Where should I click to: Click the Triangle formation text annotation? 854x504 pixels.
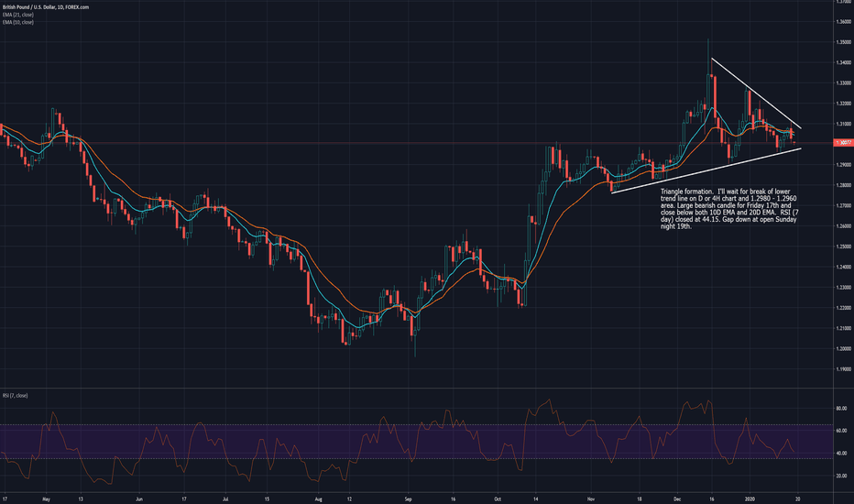(727, 212)
